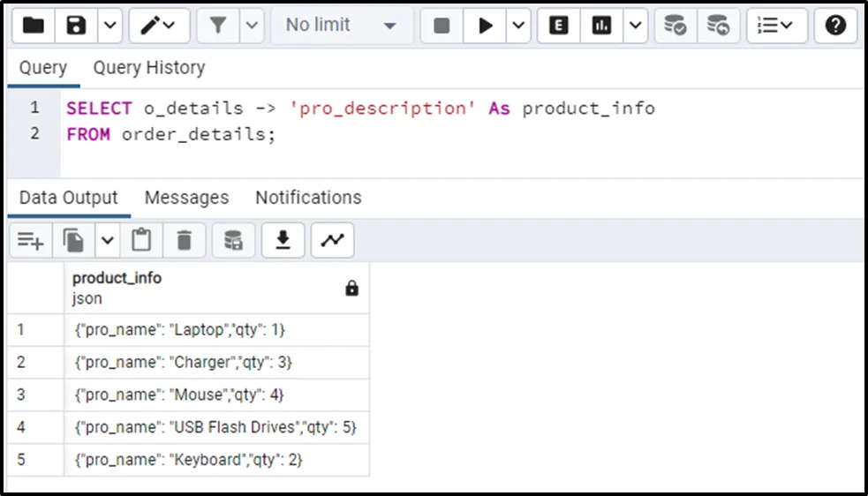This screenshot has height=496, width=868.
Task: Open the No limit rows dropdown
Action: [x=341, y=26]
